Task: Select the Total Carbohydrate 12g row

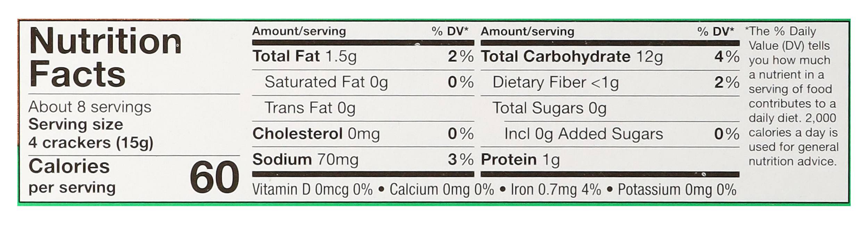Action: 610,57
